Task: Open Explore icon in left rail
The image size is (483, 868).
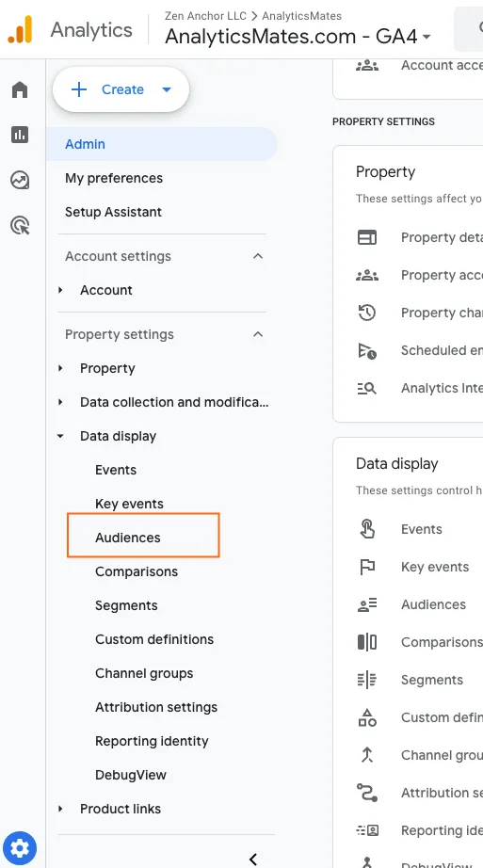Action: [x=20, y=180]
